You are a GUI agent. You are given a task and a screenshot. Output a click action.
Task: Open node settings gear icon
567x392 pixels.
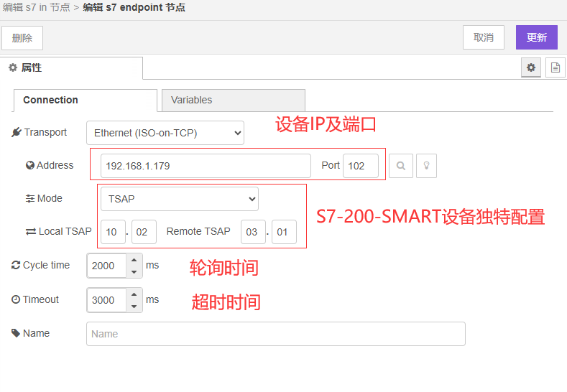531,67
